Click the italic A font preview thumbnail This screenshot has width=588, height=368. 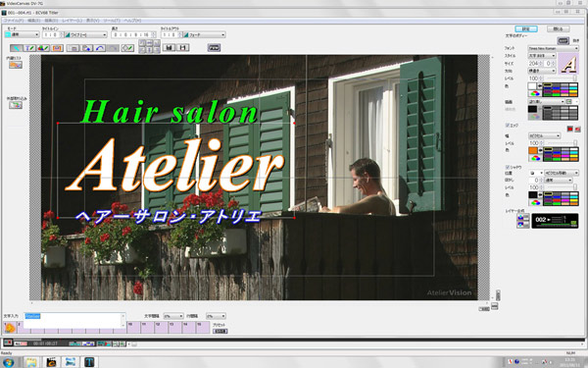tap(568, 63)
